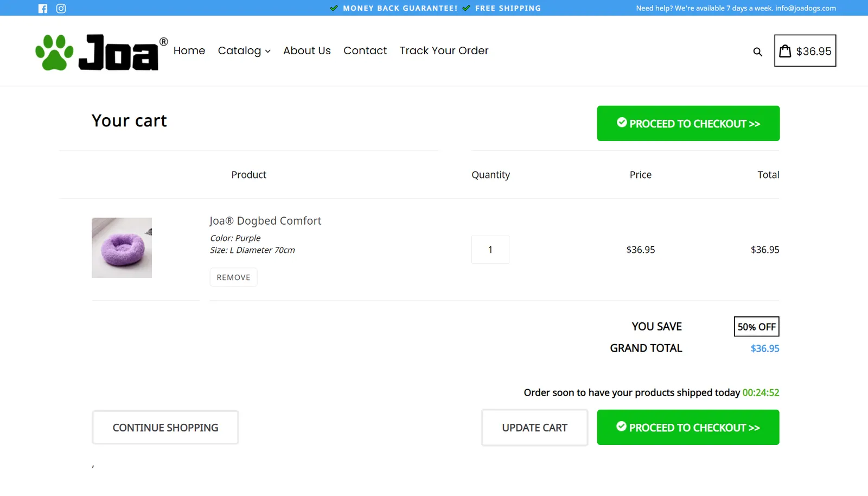Click the quantity field showing 1

click(x=490, y=250)
